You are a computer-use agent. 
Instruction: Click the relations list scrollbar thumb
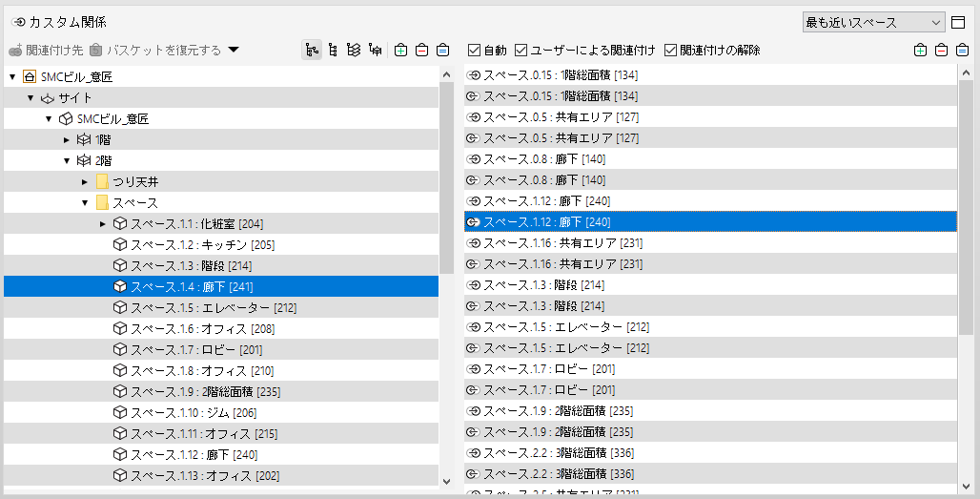coord(966,207)
